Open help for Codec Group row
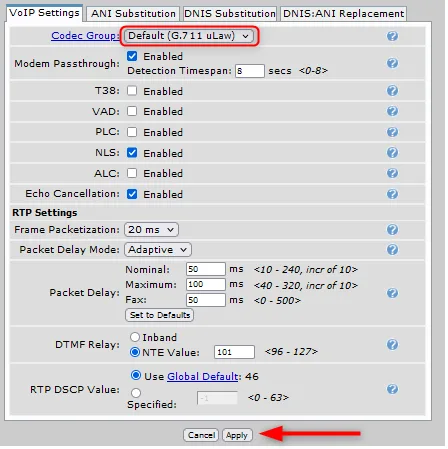The width and height of the screenshot is (448, 449). (x=392, y=36)
